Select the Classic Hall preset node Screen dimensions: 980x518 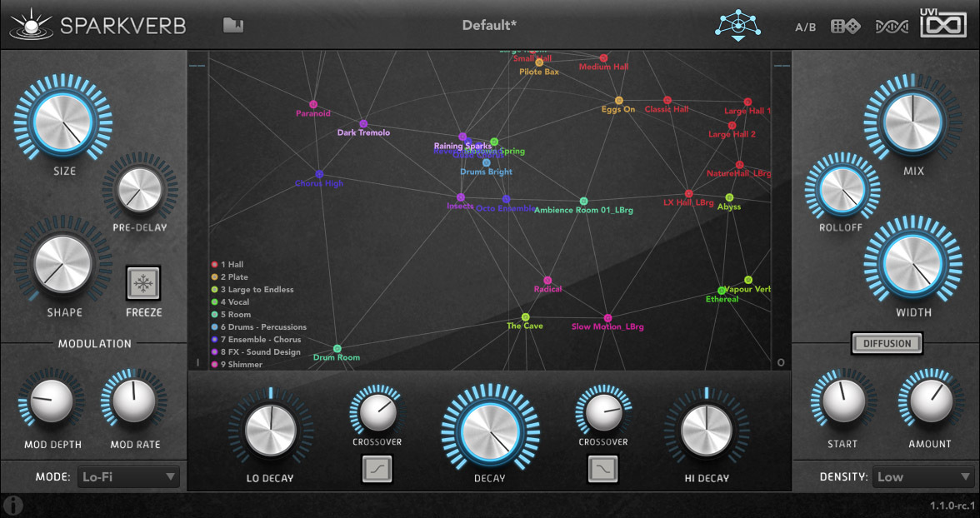click(667, 101)
